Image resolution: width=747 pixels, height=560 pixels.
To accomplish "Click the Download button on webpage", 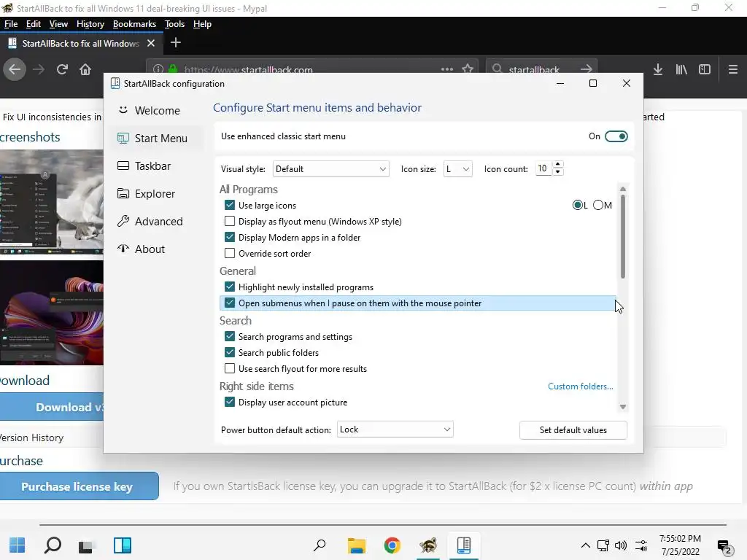I will (52, 407).
